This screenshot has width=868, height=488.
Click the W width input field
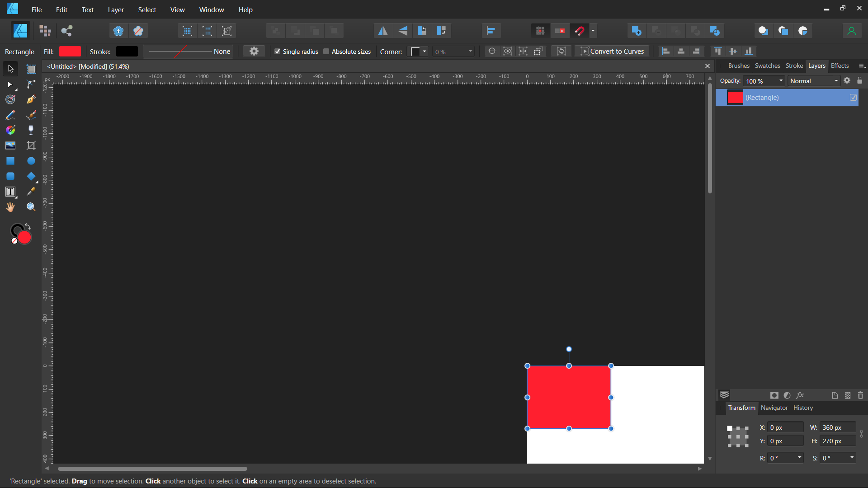point(837,427)
